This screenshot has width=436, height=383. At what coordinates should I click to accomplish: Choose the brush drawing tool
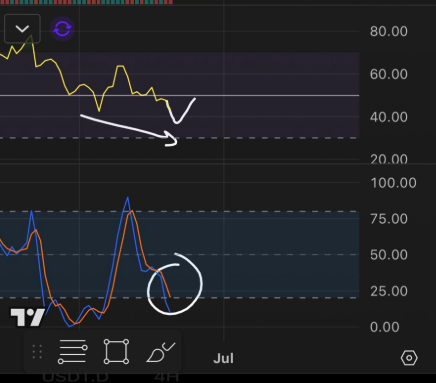click(x=161, y=352)
